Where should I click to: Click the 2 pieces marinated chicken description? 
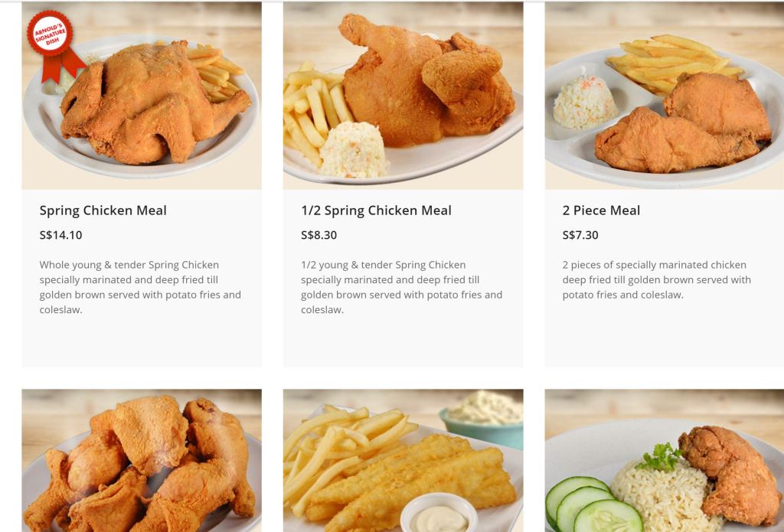coord(656,279)
